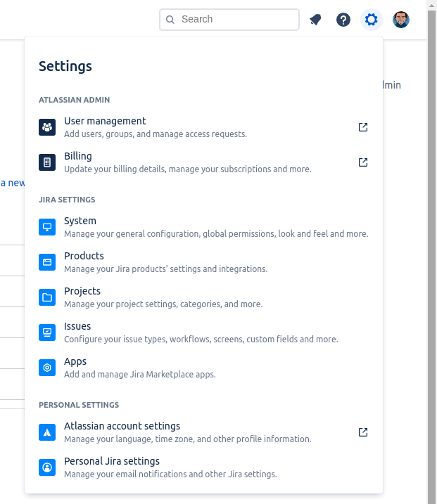Image resolution: width=437 pixels, height=504 pixels.
Task: Open Apps settings entry
Action: click(203, 368)
